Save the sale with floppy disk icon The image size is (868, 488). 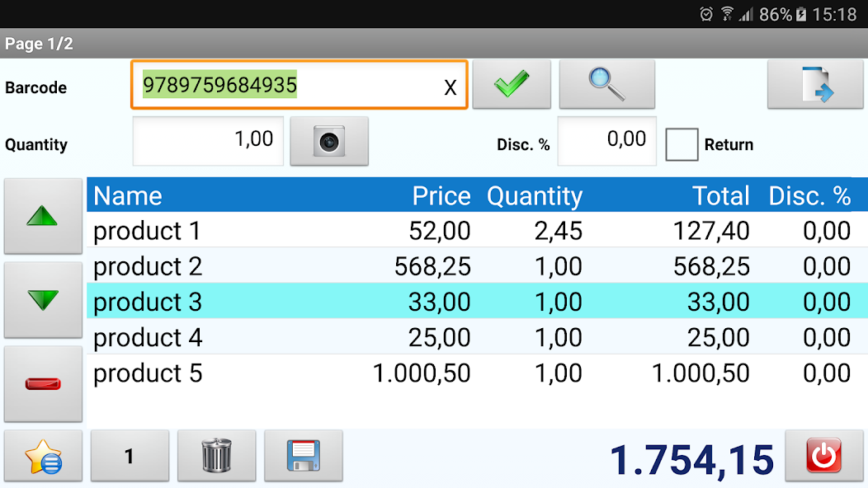tap(303, 455)
